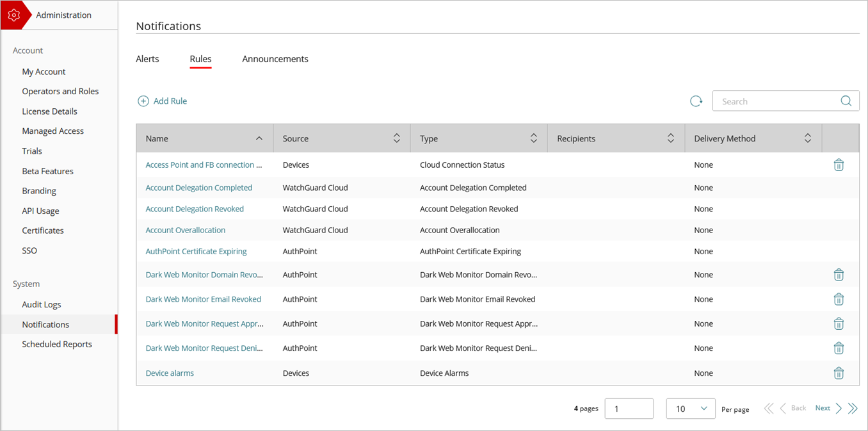Click trash icon for Access Point and FB connection rule

click(839, 165)
